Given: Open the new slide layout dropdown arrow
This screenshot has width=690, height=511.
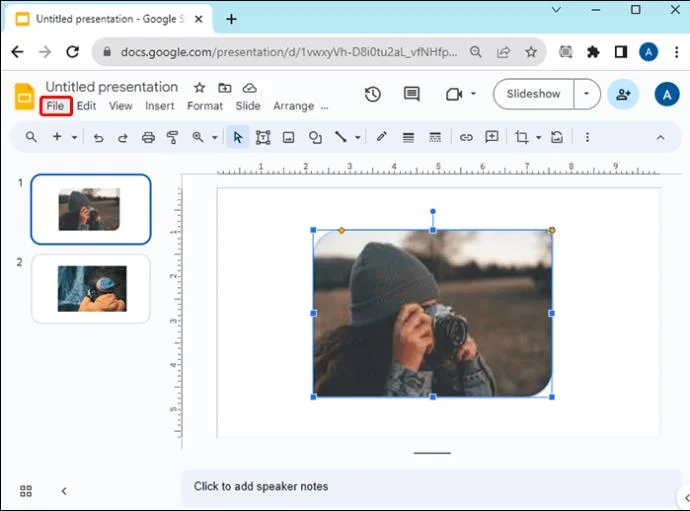Looking at the screenshot, I should [75, 137].
